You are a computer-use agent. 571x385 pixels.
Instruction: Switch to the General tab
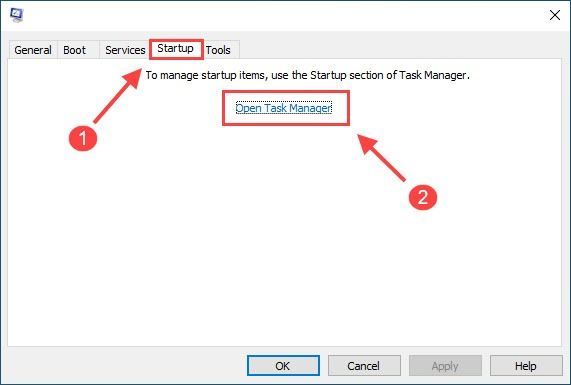point(33,50)
